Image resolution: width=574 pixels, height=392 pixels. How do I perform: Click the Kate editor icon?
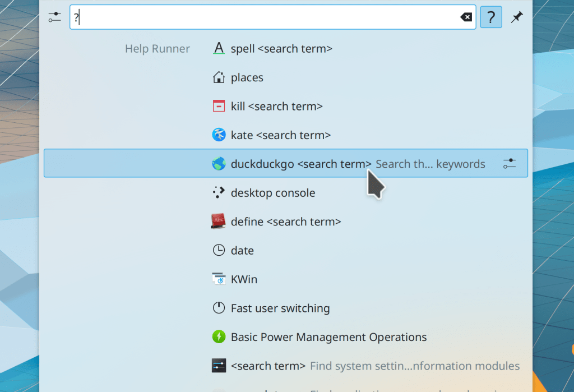tap(219, 135)
